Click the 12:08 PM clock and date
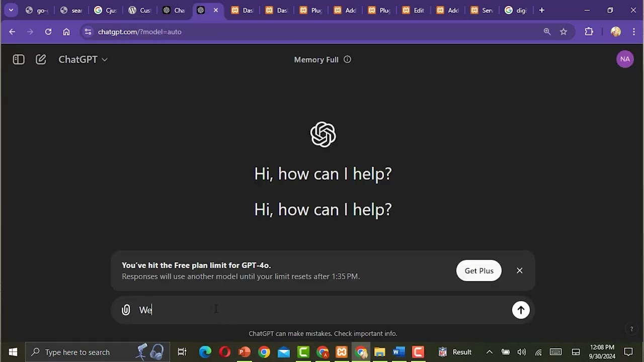 [x=602, y=352]
